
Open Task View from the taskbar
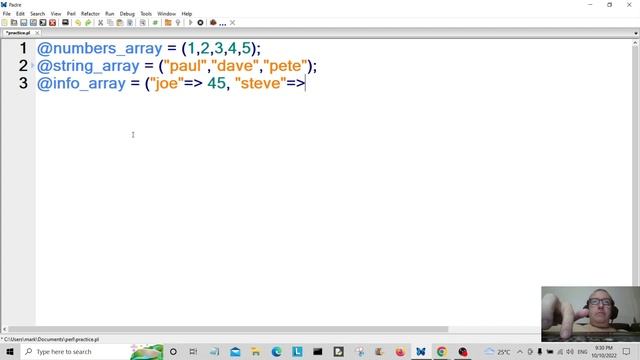[x=193, y=351]
